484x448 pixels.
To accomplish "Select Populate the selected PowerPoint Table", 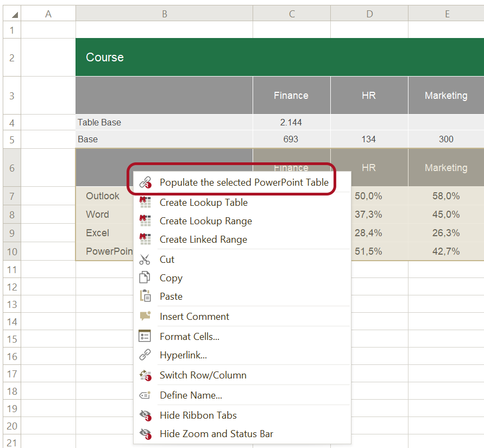I will pos(244,182).
